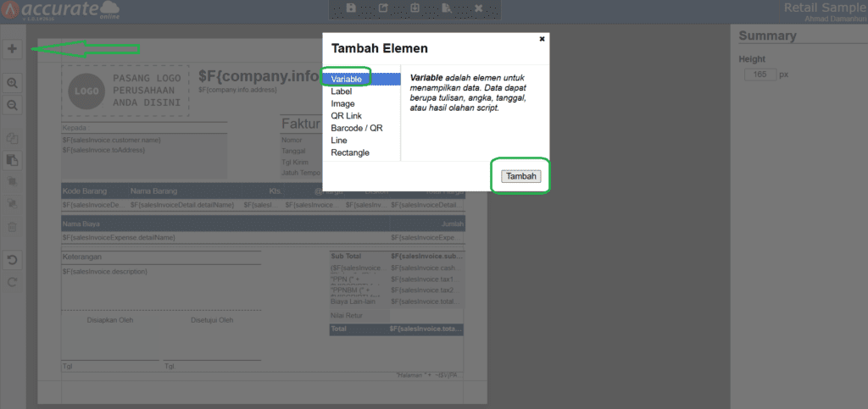The height and width of the screenshot is (409, 868).
Task: Redo the last action
Action: pyautogui.click(x=12, y=282)
